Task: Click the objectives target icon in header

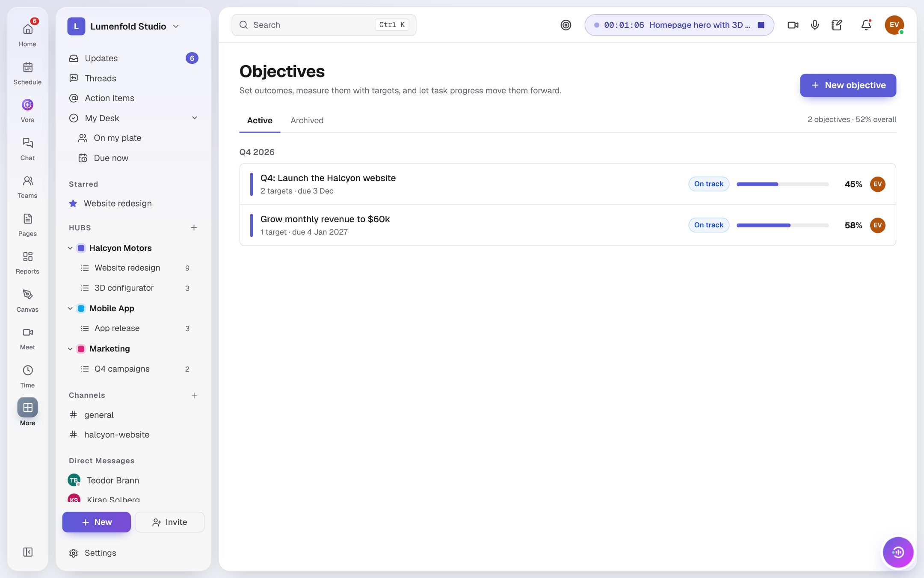Action: click(x=566, y=25)
